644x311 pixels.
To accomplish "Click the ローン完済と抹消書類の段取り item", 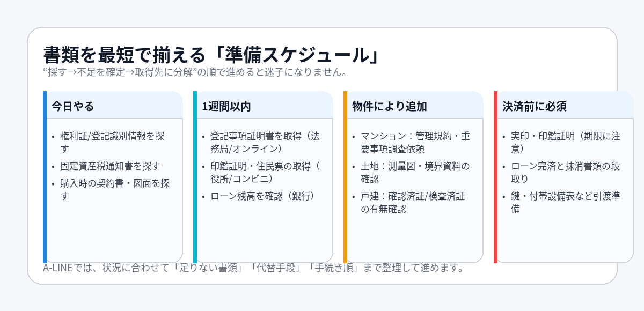I will [x=566, y=172].
